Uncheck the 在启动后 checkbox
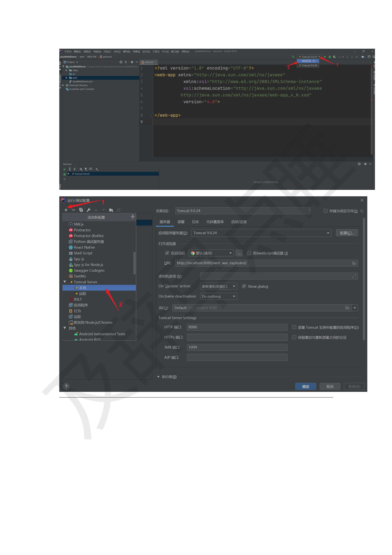The width and height of the screenshot is (392, 555). coord(167,253)
